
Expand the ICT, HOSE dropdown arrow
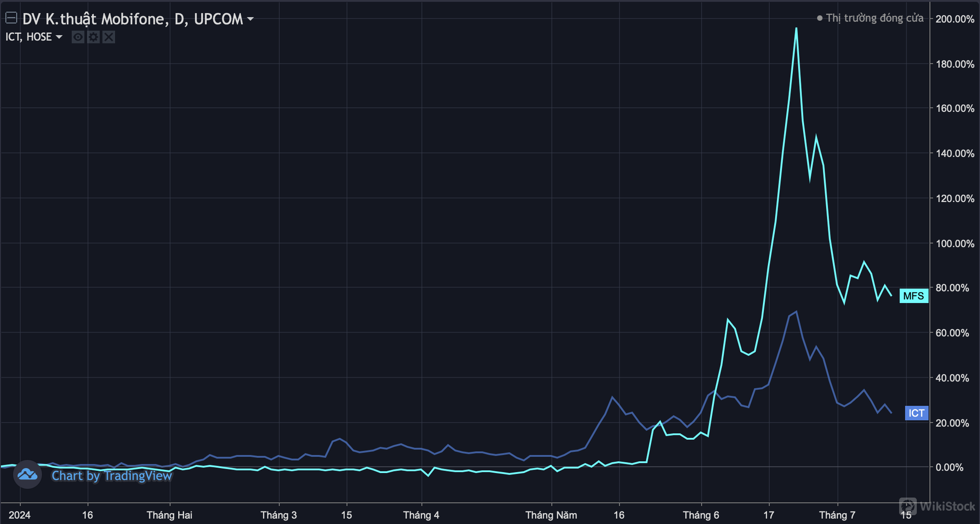click(59, 37)
